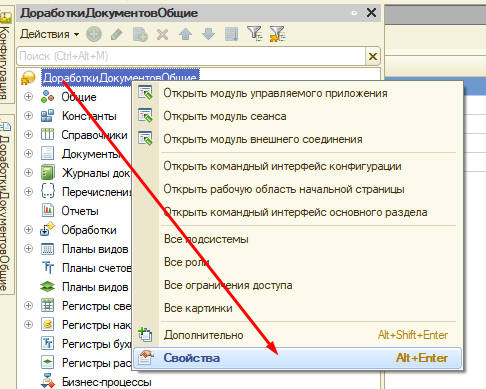The width and height of the screenshot is (486, 389).
Task: Click the Константы node icon
Action: [x=47, y=116]
